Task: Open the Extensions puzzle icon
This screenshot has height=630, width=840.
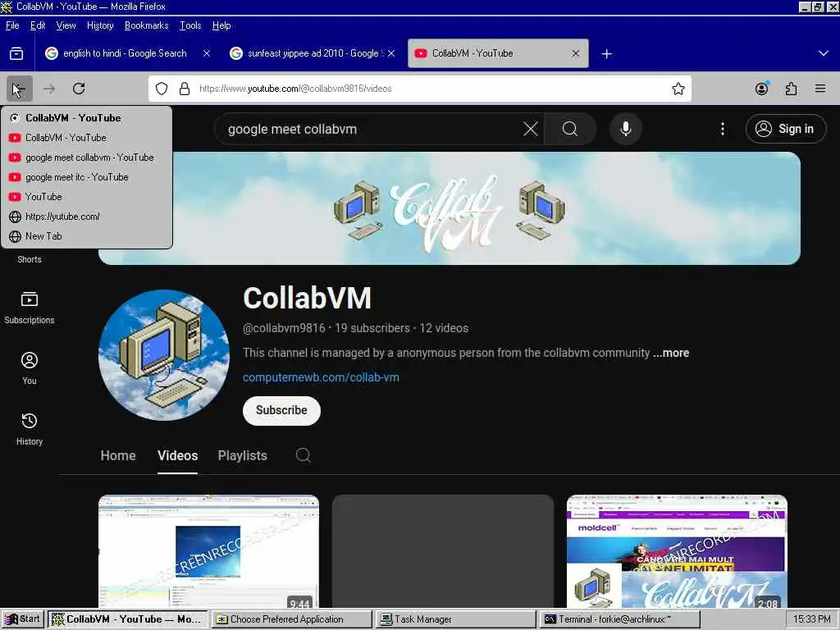Action: 792,89
